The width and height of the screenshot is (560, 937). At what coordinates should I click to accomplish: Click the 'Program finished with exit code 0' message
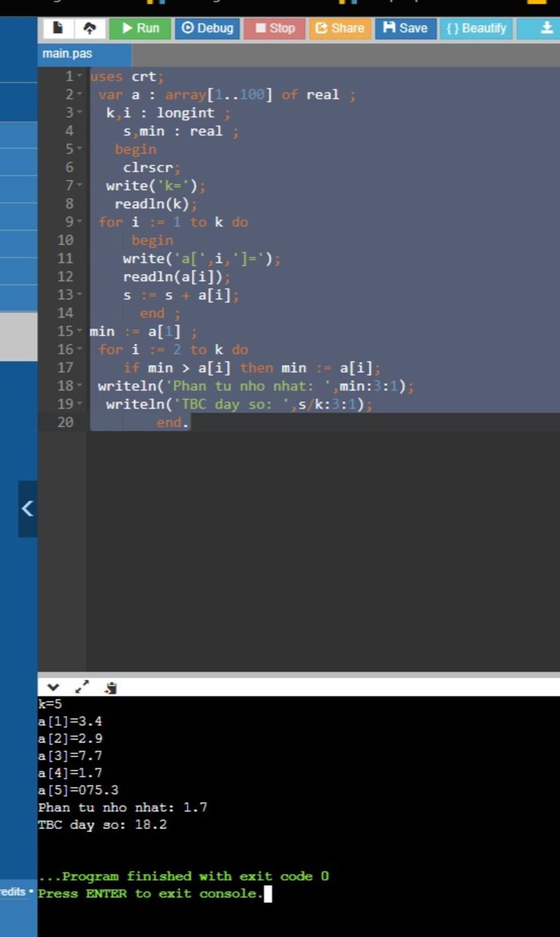[184, 876]
